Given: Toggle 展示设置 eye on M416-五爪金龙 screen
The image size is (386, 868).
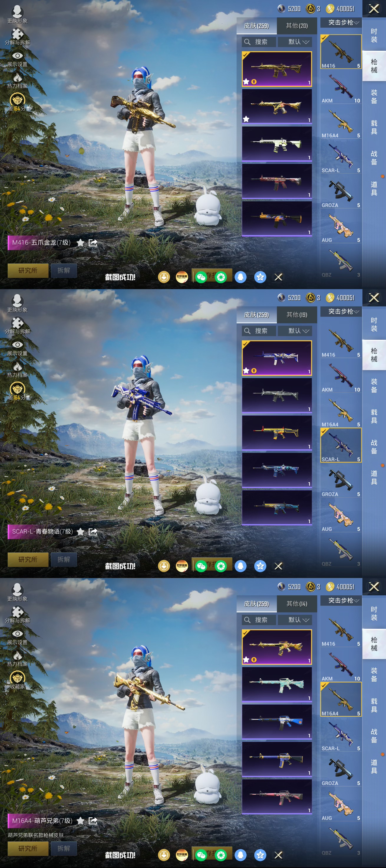Looking at the screenshot, I should (17, 56).
